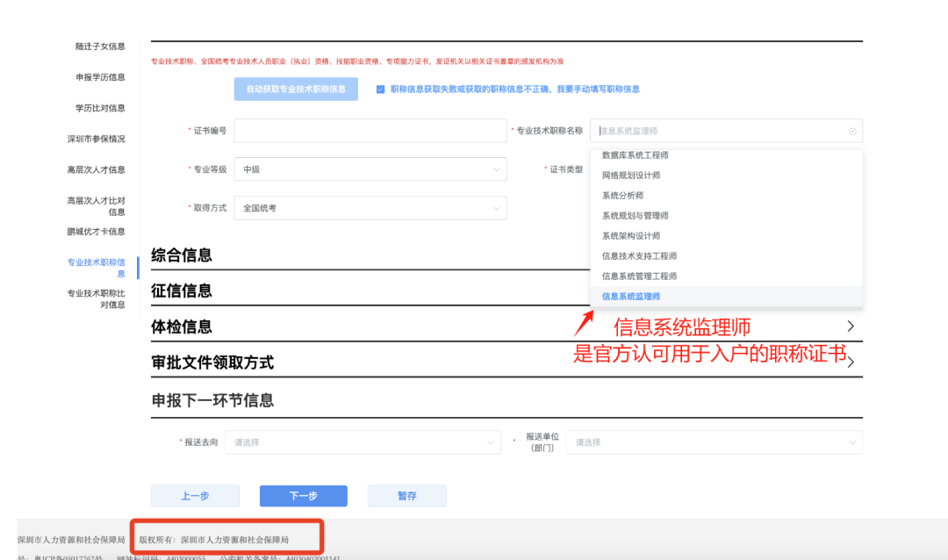The height and width of the screenshot is (560, 948).
Task: Select 数据库系统工程师 from the list
Action: pos(635,155)
